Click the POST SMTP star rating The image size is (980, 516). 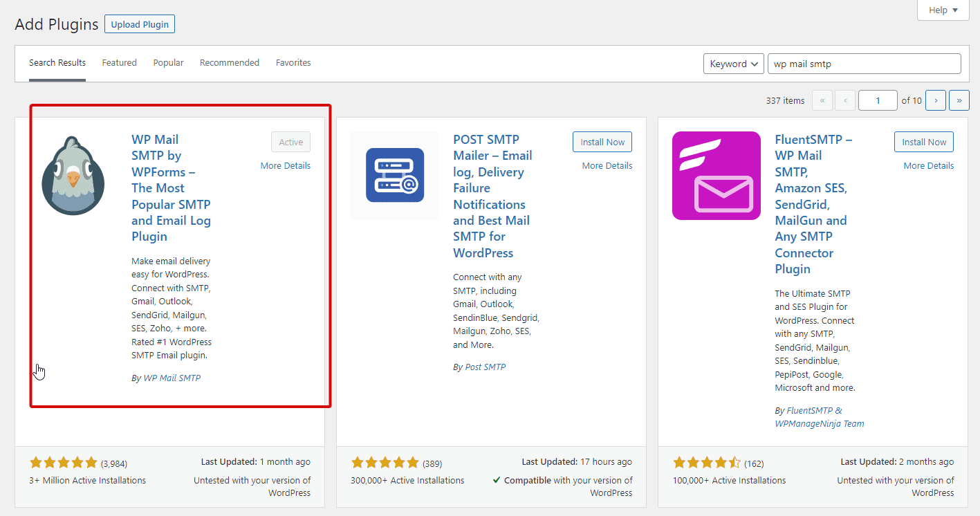coord(385,463)
